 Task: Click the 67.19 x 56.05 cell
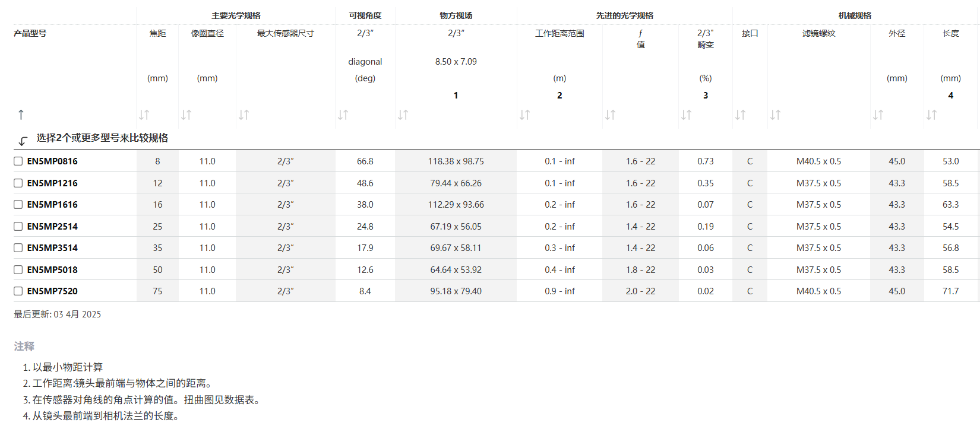tap(456, 227)
